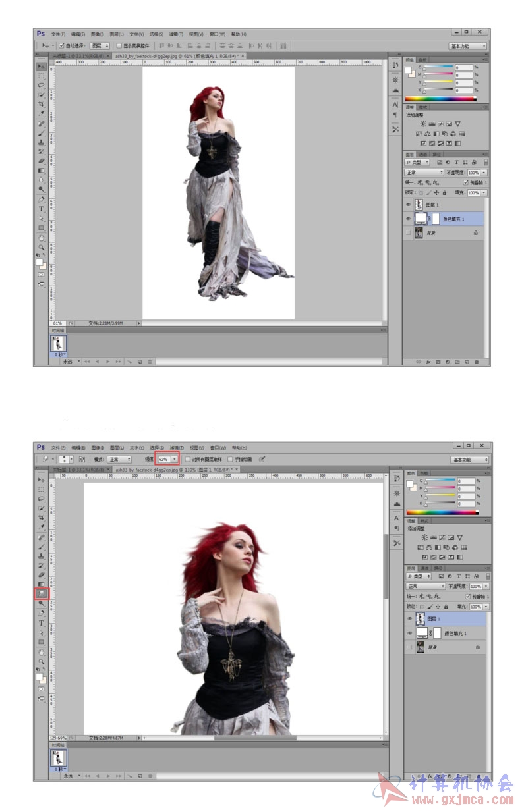In the 61% zoom window, hide layer 图层 1

[x=409, y=204]
